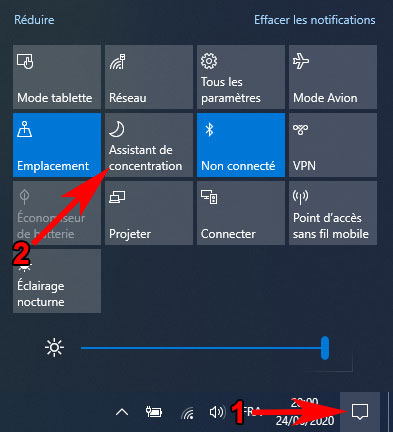
Task: Click Effacer les notifications link
Action: 315,20
